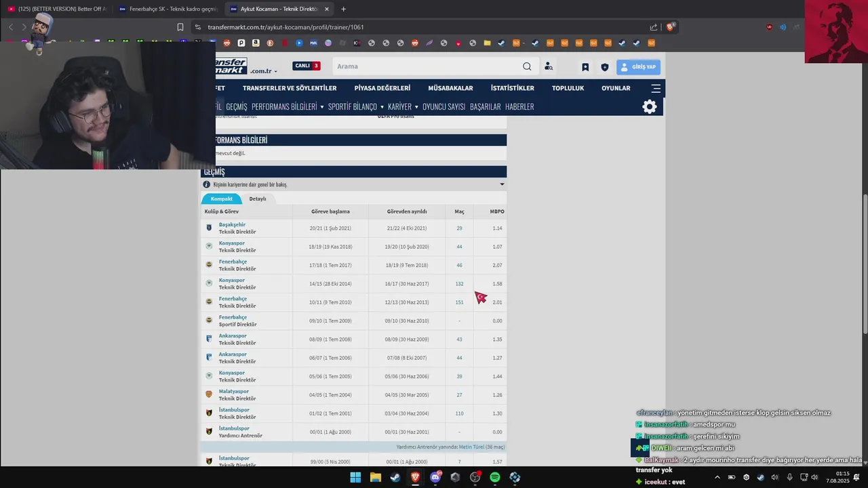
Task: Go to the Haberler submenu item
Action: (519, 106)
